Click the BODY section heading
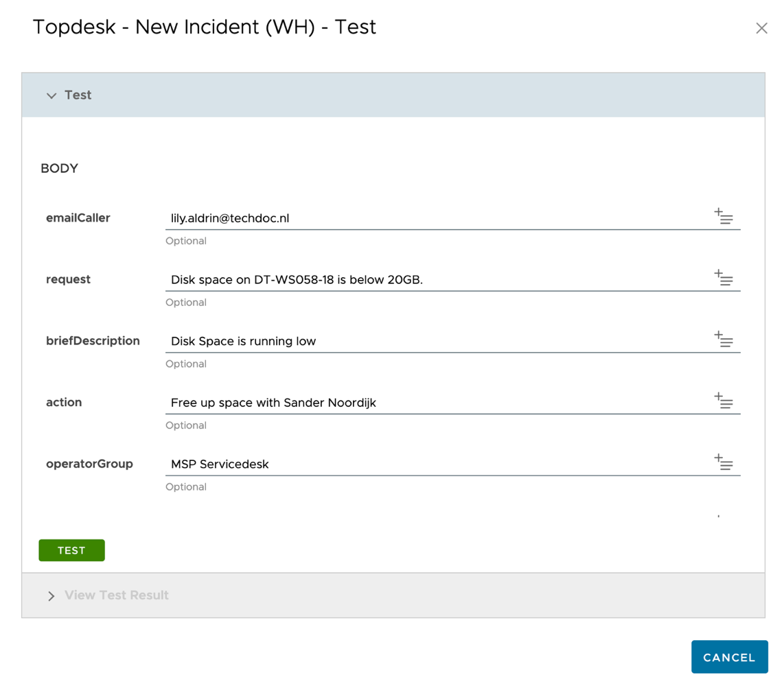This screenshot has height=684, width=784. point(59,168)
